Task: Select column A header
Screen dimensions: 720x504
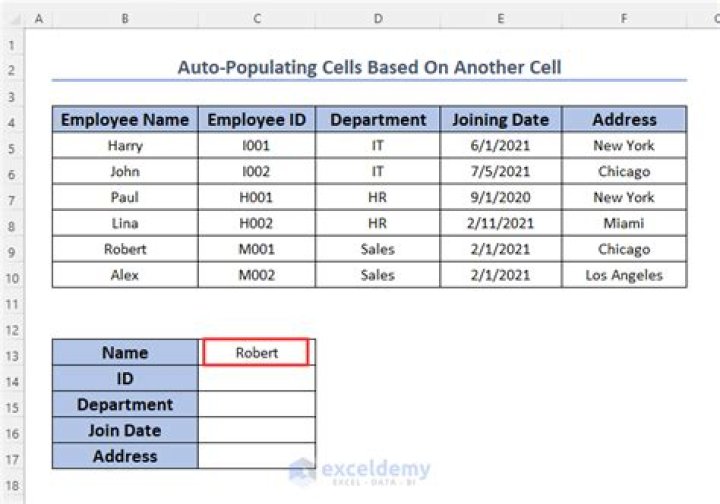Action: pos(39,18)
